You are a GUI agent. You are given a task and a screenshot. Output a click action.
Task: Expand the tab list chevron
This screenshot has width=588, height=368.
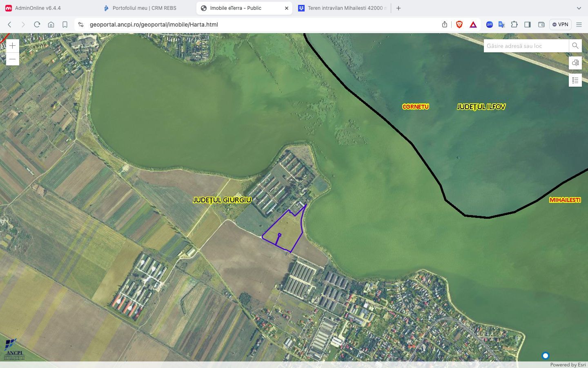[x=579, y=8]
